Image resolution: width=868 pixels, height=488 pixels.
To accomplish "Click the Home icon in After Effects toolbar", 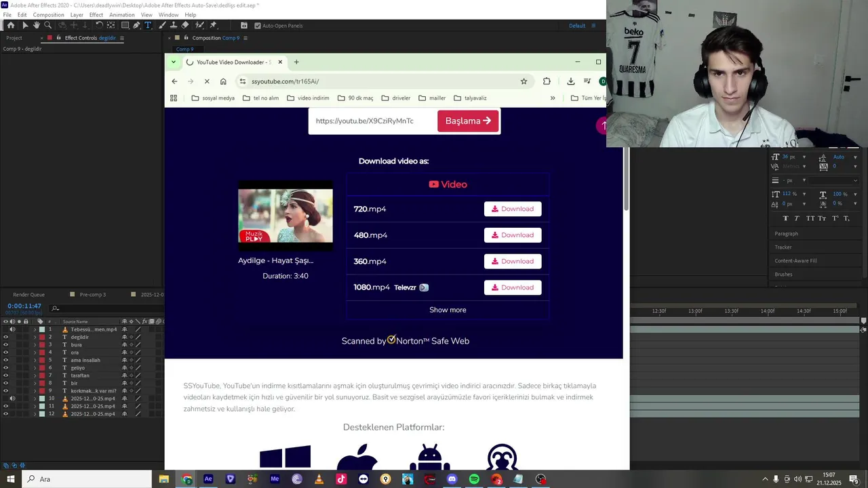I will point(11,25).
